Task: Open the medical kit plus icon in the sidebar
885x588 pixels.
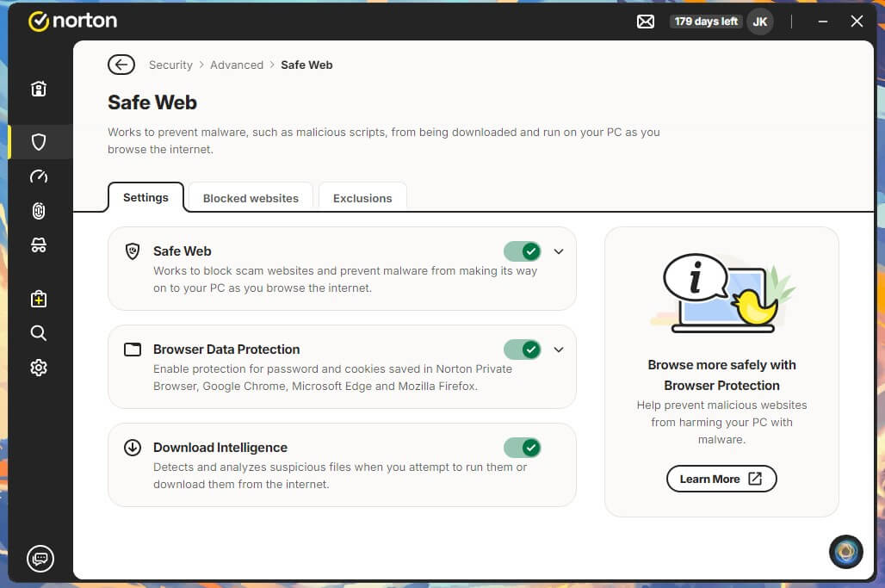Action: (39, 299)
